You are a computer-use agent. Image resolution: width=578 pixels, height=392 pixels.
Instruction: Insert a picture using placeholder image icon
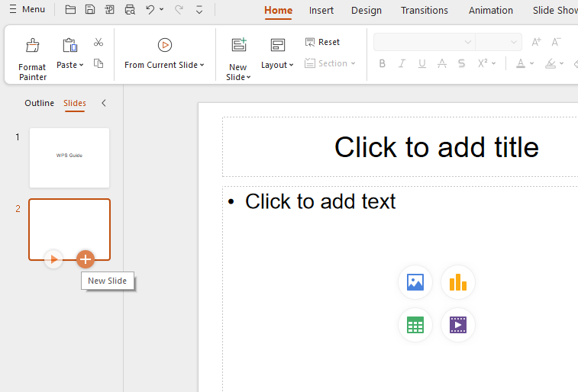(x=415, y=283)
